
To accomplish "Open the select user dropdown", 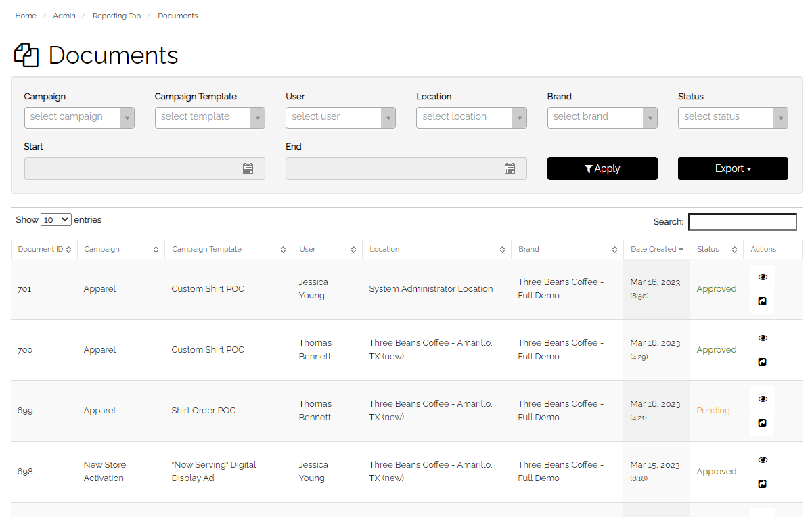I will (x=341, y=117).
